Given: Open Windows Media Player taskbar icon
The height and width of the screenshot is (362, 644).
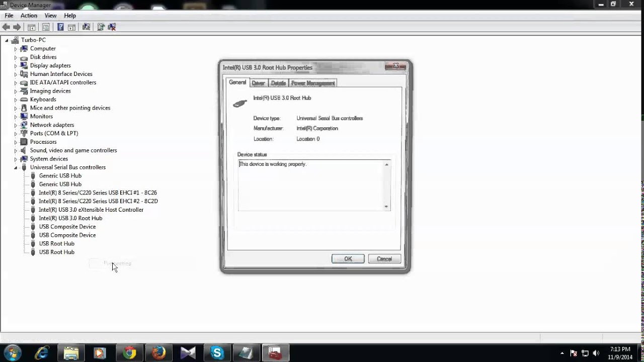Looking at the screenshot, I should coord(100,353).
